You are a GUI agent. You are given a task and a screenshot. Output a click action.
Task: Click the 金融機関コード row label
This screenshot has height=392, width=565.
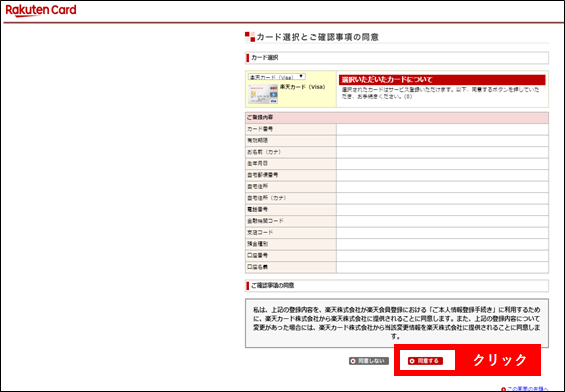[x=265, y=221]
